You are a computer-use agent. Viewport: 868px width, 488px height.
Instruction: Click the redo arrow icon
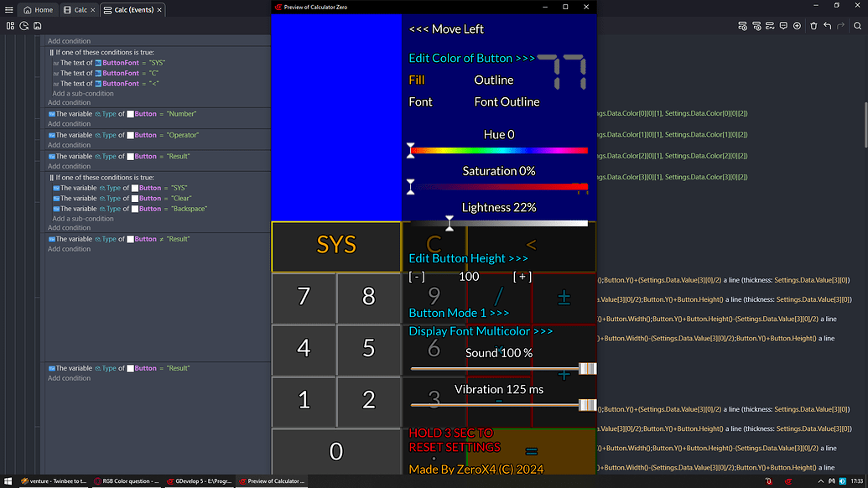tap(841, 26)
